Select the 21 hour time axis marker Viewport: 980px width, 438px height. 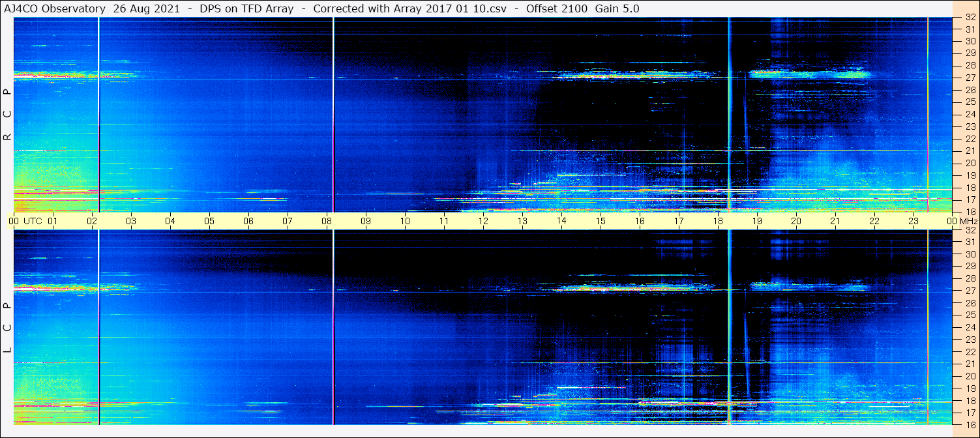click(835, 221)
